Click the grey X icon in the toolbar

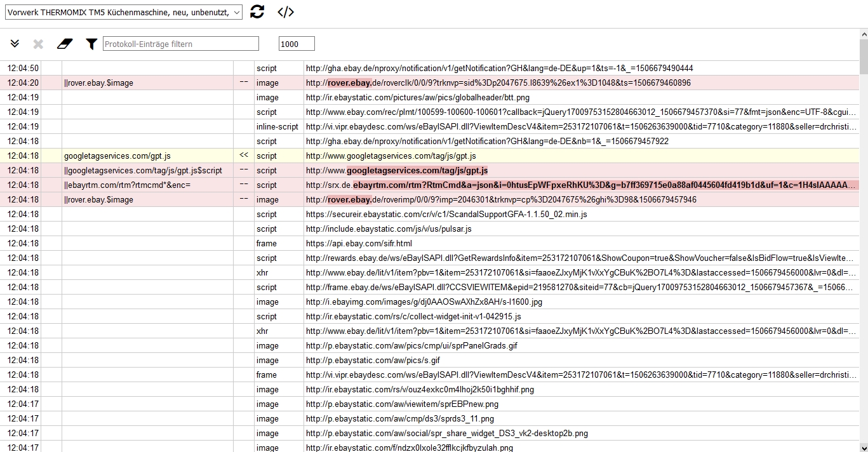pos(38,44)
